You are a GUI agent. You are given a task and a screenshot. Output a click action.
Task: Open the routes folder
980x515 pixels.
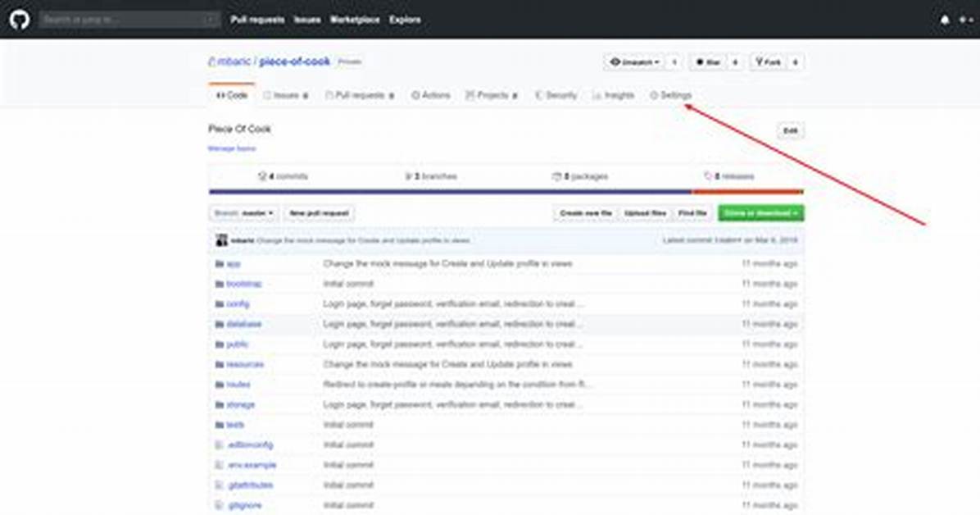pyautogui.click(x=238, y=385)
